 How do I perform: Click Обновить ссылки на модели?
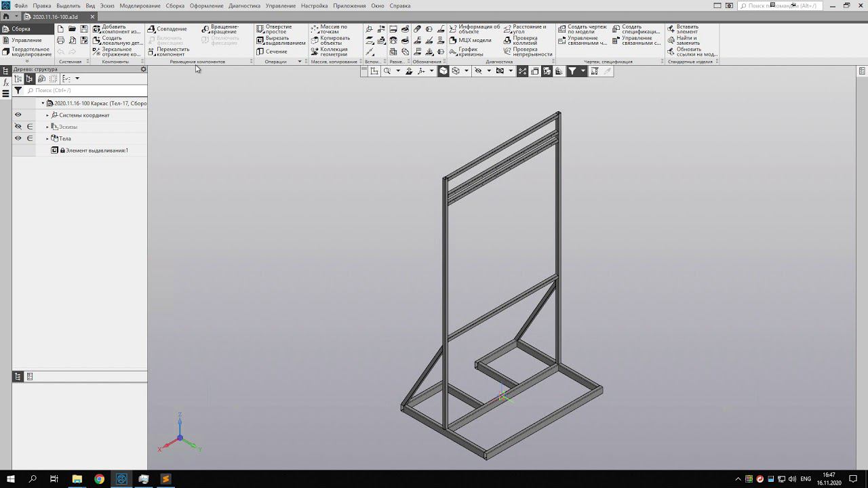point(692,52)
